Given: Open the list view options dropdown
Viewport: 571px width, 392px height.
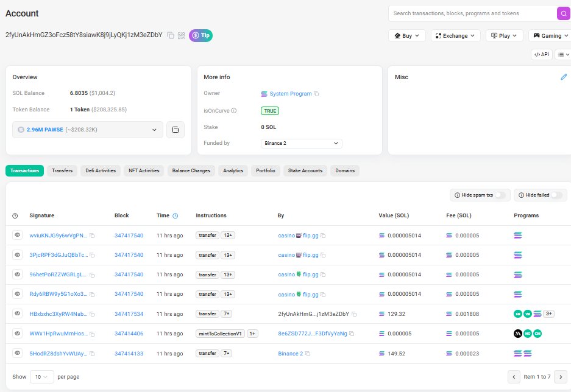Looking at the screenshot, I should click(563, 55).
